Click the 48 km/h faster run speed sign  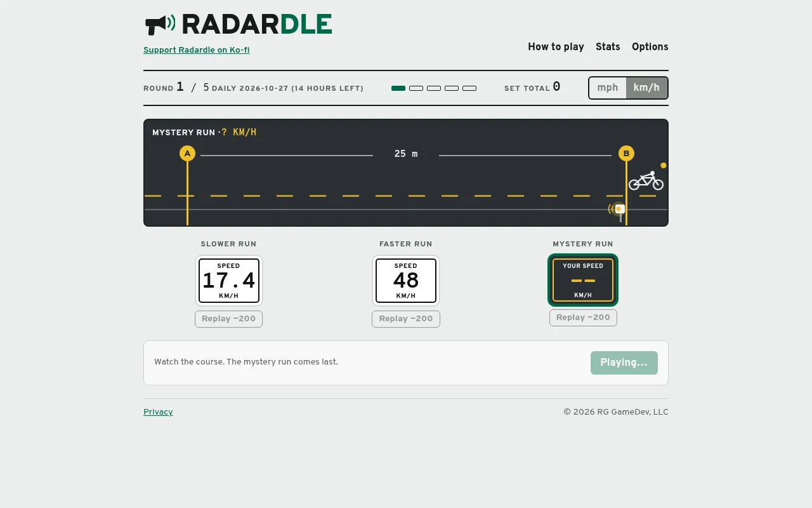406,281
